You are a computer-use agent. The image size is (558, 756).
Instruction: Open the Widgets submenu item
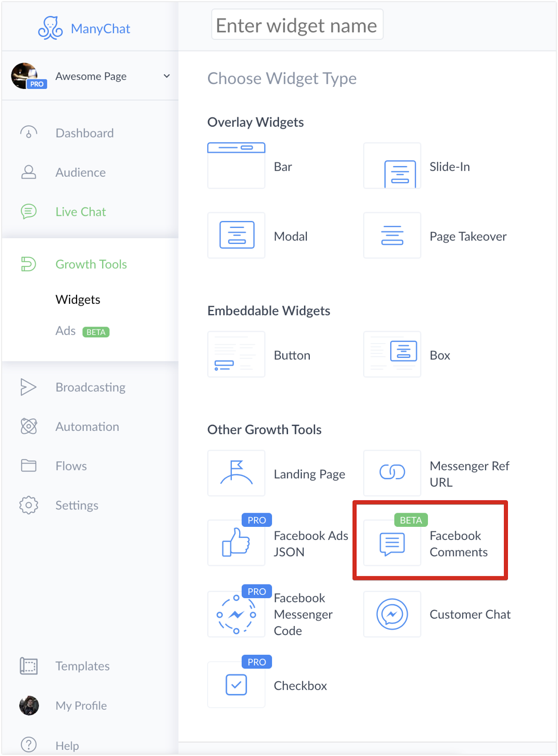[x=78, y=299]
